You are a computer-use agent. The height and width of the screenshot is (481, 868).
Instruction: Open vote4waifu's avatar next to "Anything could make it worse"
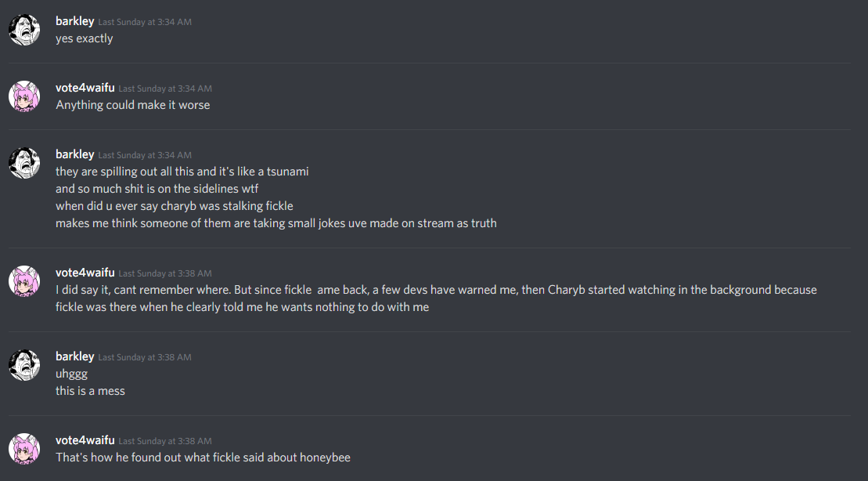coord(24,96)
